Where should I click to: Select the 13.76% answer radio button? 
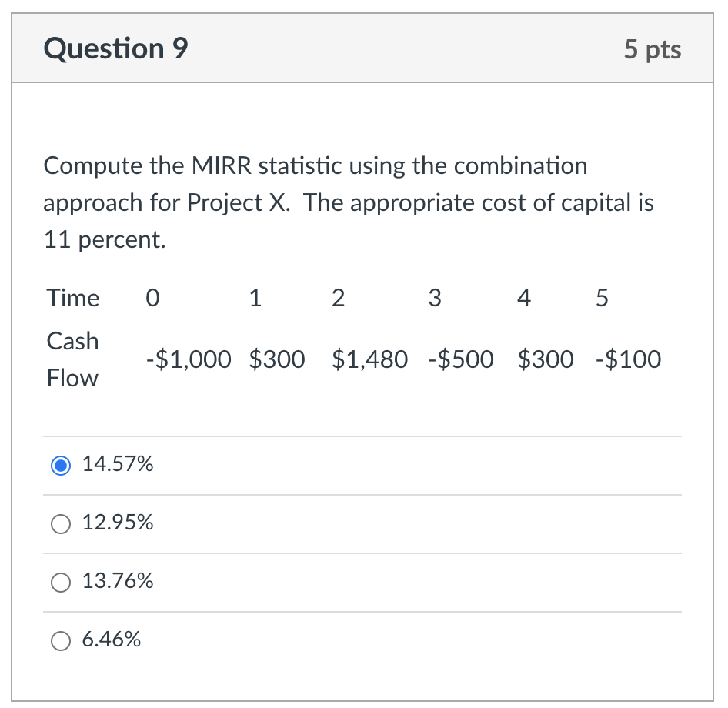click(61, 583)
